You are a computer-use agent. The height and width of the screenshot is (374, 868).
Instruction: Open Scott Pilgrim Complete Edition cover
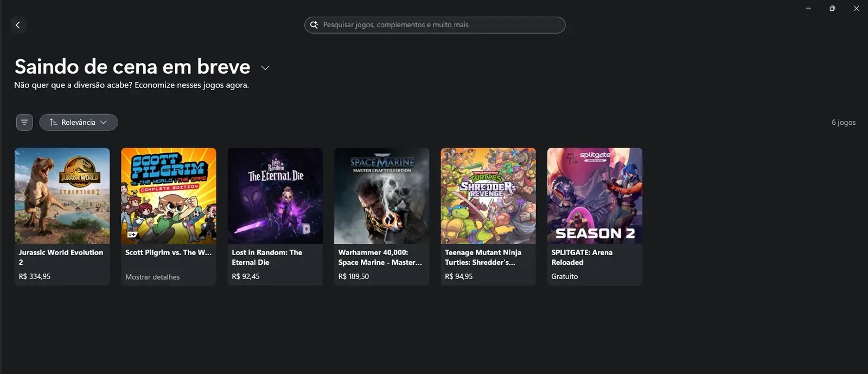tap(169, 196)
